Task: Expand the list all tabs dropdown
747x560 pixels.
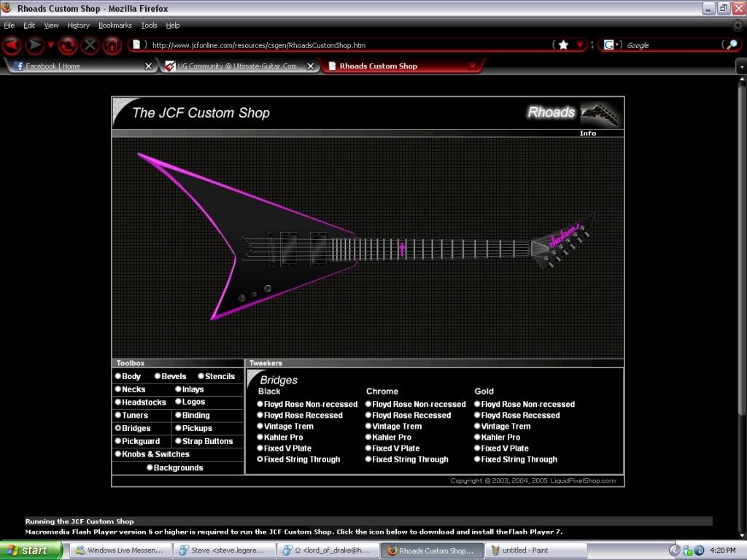Action: coord(741,66)
